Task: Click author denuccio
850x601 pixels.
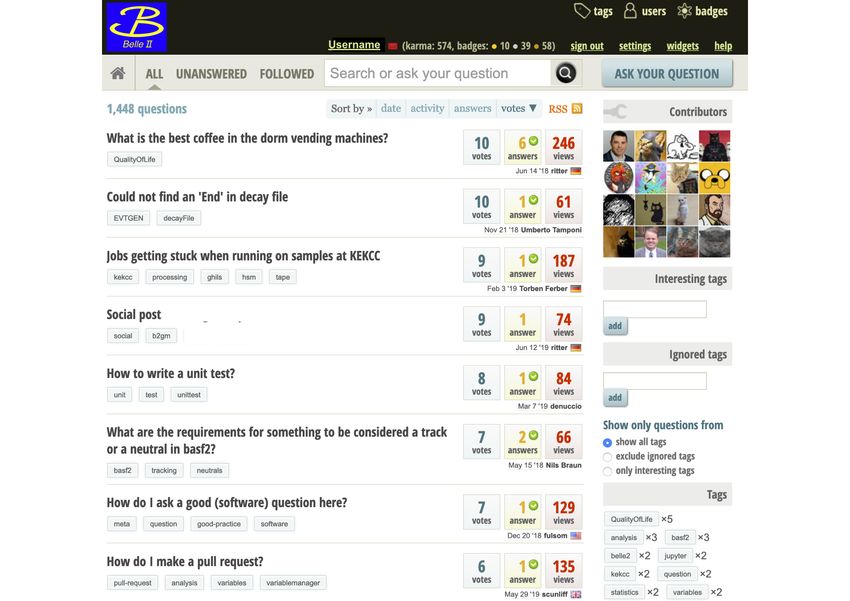Action: pyautogui.click(x=566, y=406)
